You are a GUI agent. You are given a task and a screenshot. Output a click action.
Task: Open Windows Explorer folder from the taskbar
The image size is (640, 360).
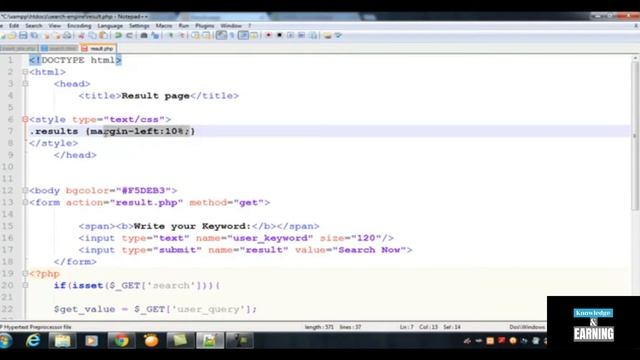[62, 340]
